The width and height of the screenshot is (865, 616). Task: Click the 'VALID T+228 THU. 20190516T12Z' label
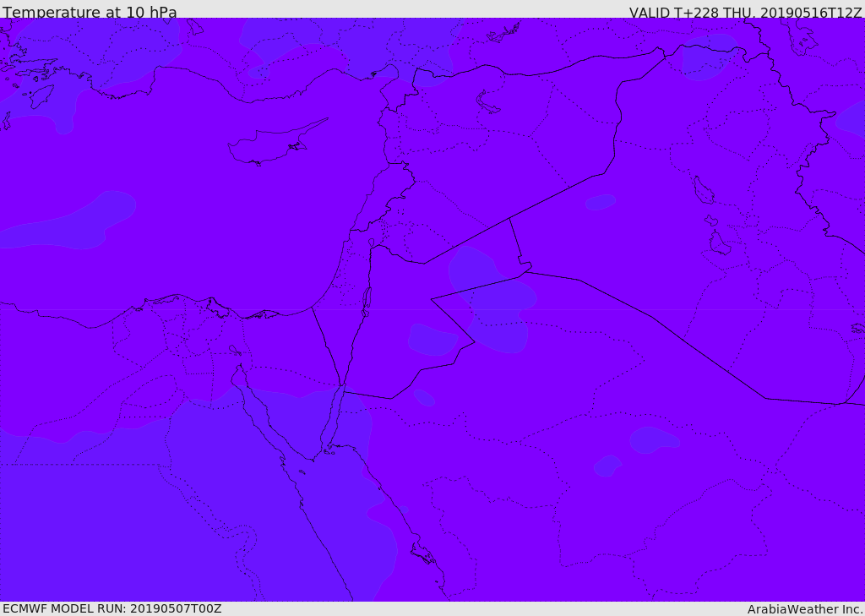(x=745, y=12)
